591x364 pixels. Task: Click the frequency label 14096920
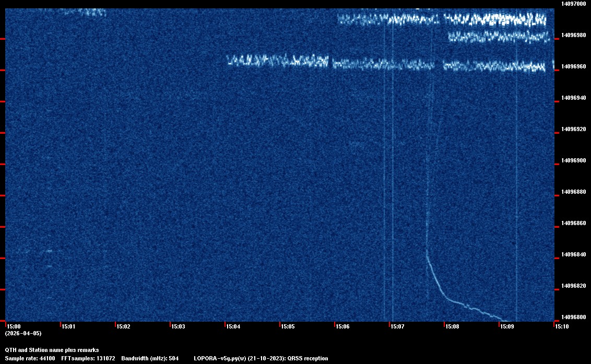point(573,129)
